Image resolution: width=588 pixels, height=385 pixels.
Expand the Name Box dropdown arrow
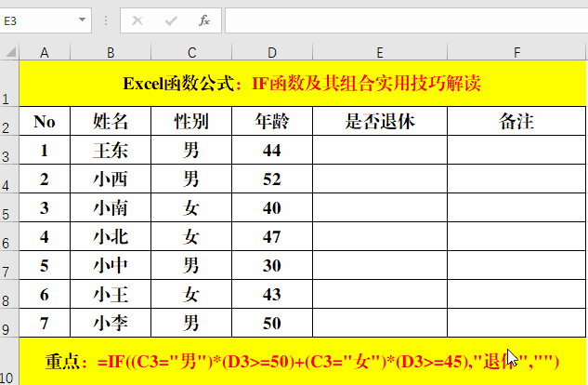coord(82,20)
